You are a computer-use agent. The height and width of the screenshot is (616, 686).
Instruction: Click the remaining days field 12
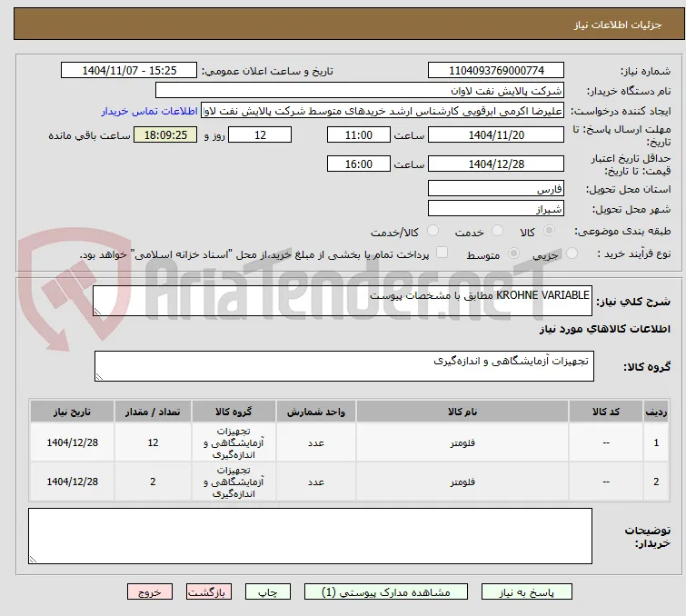[260, 134]
